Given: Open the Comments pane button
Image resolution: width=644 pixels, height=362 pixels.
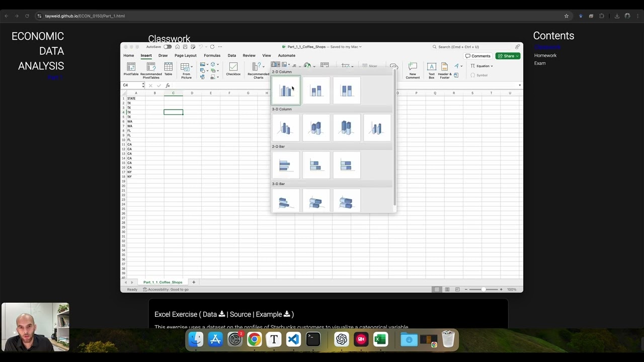Looking at the screenshot, I should coord(478,56).
